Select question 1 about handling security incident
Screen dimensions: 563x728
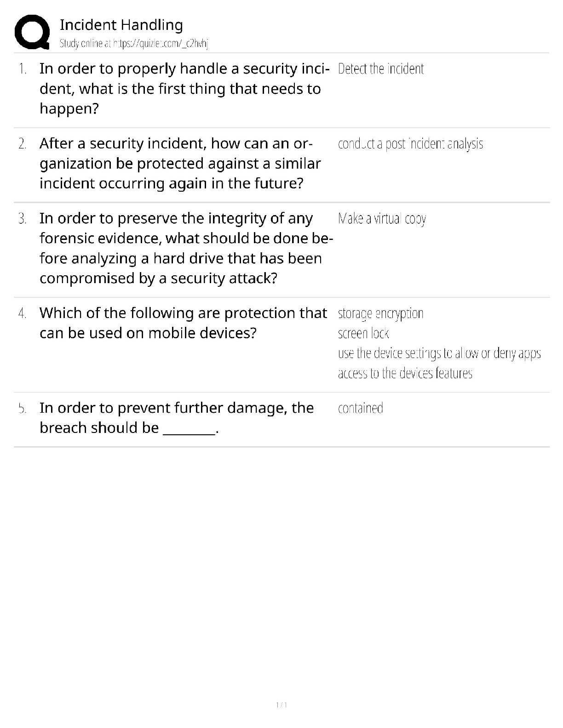pyautogui.click(x=184, y=89)
